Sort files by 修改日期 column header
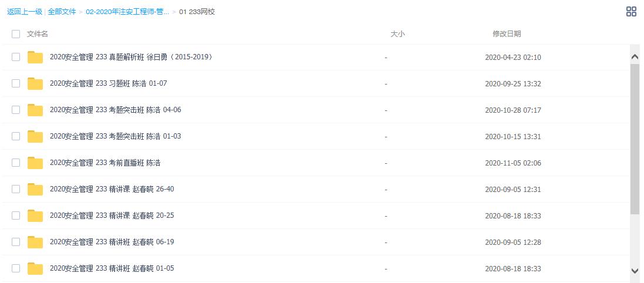Image resolution: width=644 pixels, height=283 pixels. pos(506,34)
